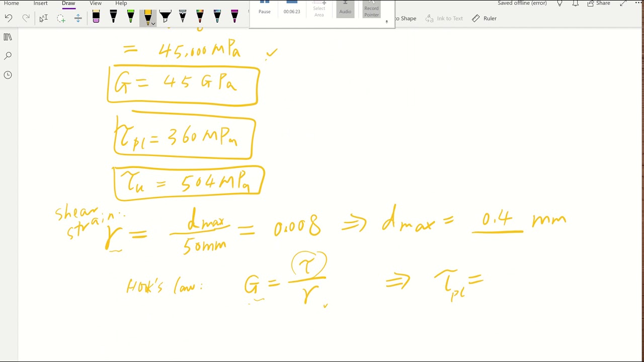Pin the recorder toolbar

[386, 22]
